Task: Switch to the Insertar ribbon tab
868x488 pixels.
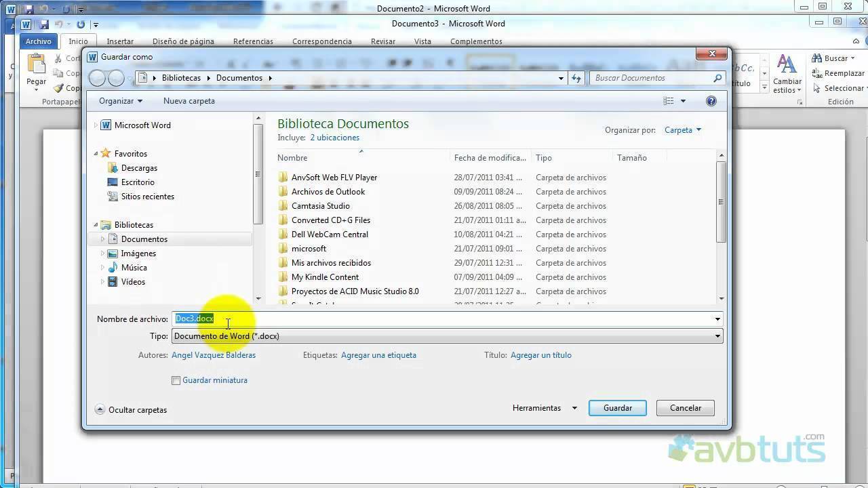Action: click(120, 41)
